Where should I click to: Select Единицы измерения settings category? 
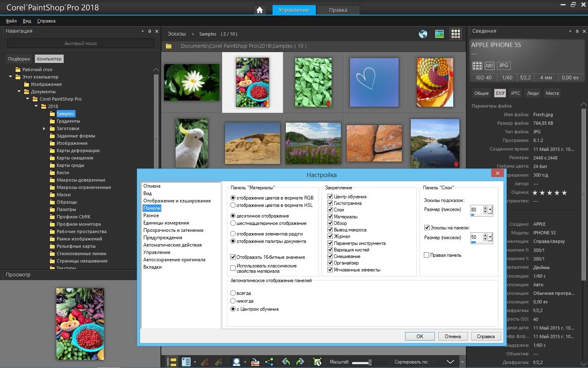166,223
